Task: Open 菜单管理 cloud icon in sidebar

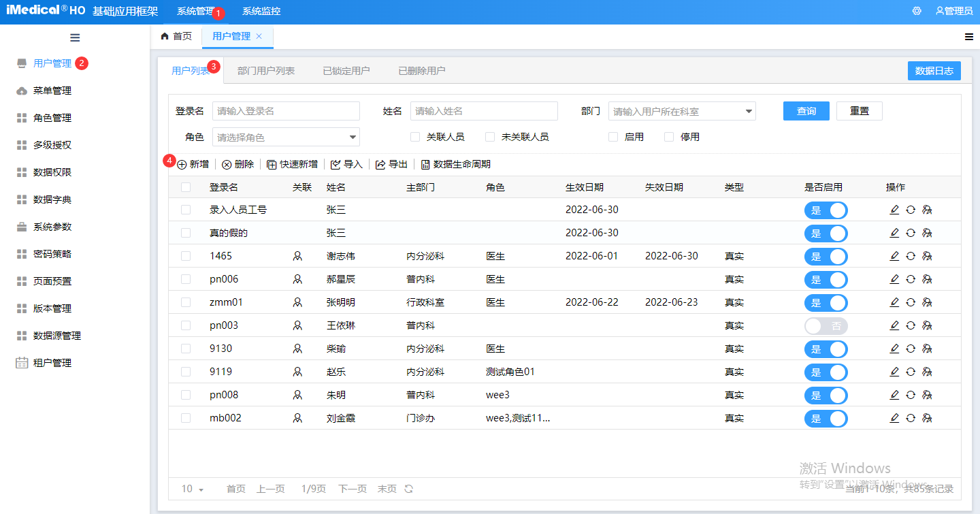Action: point(22,91)
